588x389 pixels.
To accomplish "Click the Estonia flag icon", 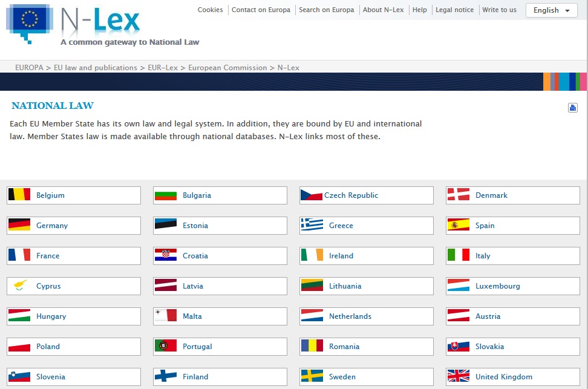I will [165, 224].
